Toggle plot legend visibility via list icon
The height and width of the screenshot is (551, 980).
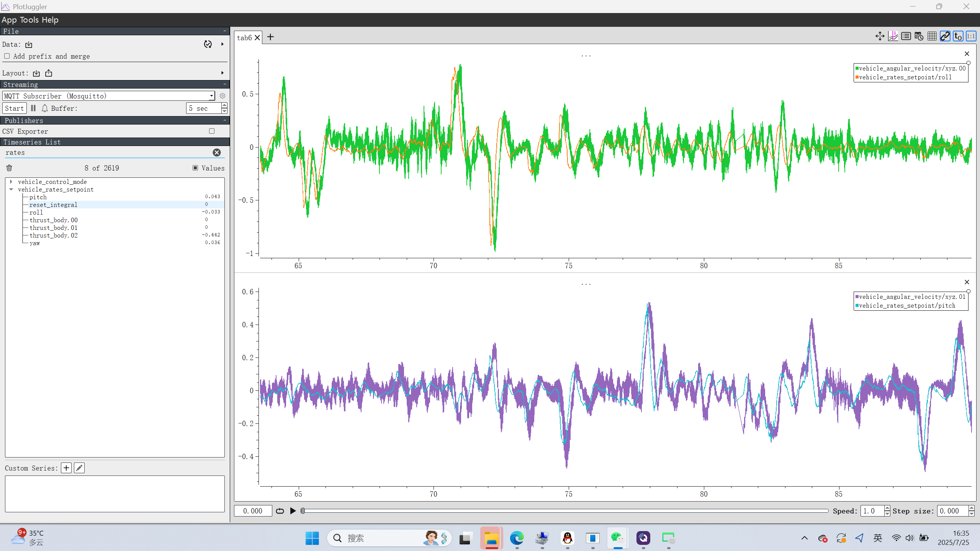coord(906,36)
